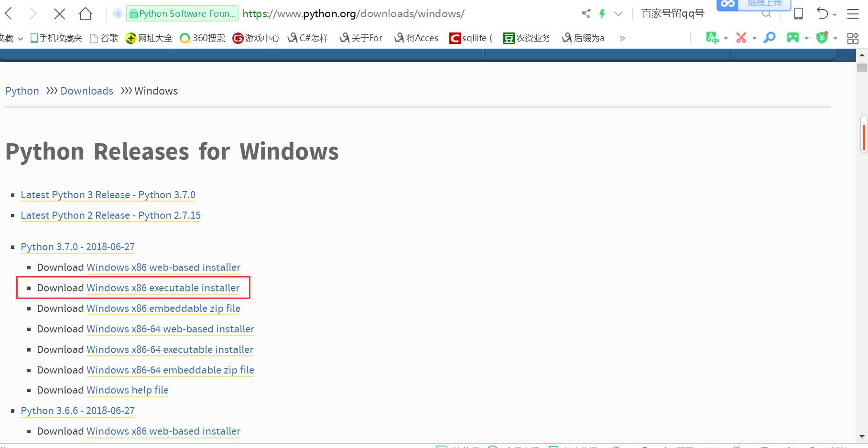The height and width of the screenshot is (448, 868).
Task: Open the 360搜索 bookmark
Action: [x=203, y=38]
